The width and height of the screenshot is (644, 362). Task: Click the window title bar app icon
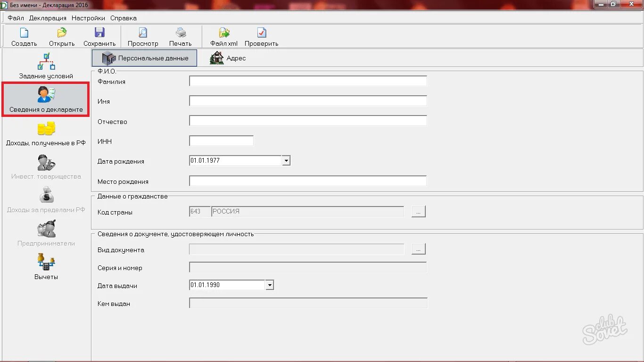tap(4, 5)
